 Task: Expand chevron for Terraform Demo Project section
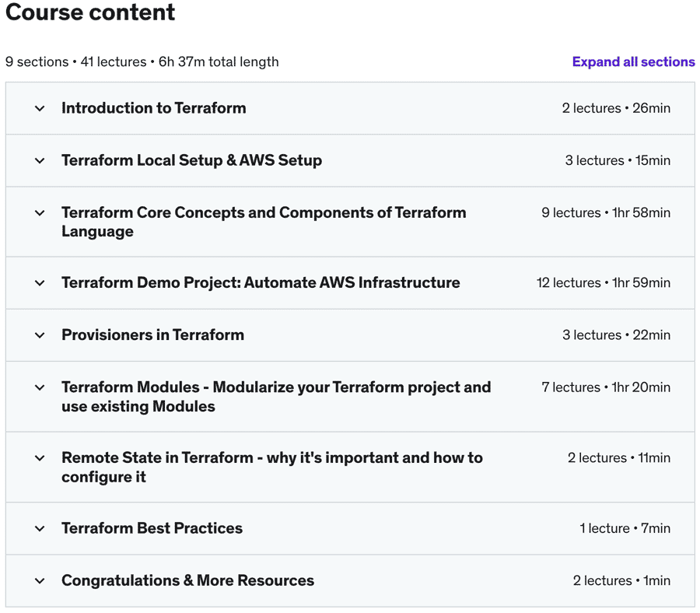click(x=40, y=282)
